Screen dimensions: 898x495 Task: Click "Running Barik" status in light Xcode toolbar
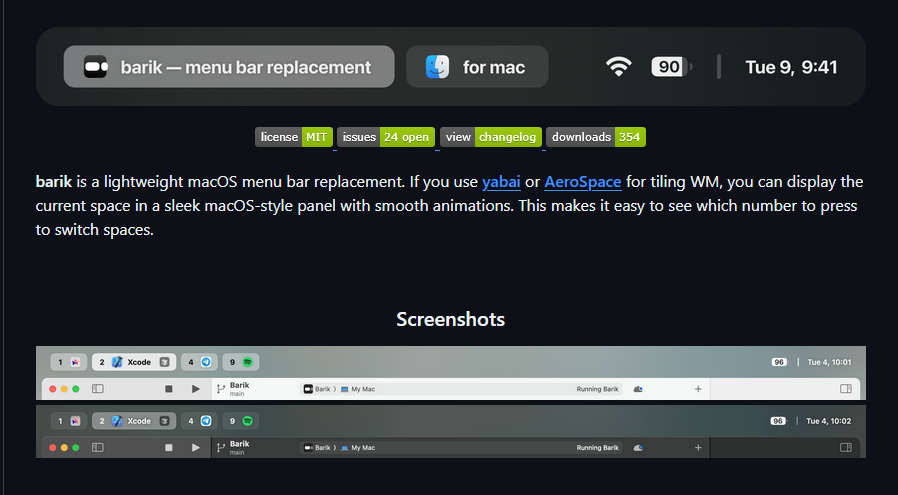click(597, 389)
